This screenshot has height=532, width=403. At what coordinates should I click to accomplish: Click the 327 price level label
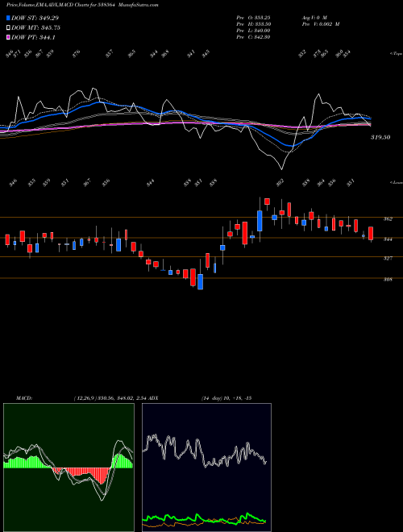click(388, 258)
